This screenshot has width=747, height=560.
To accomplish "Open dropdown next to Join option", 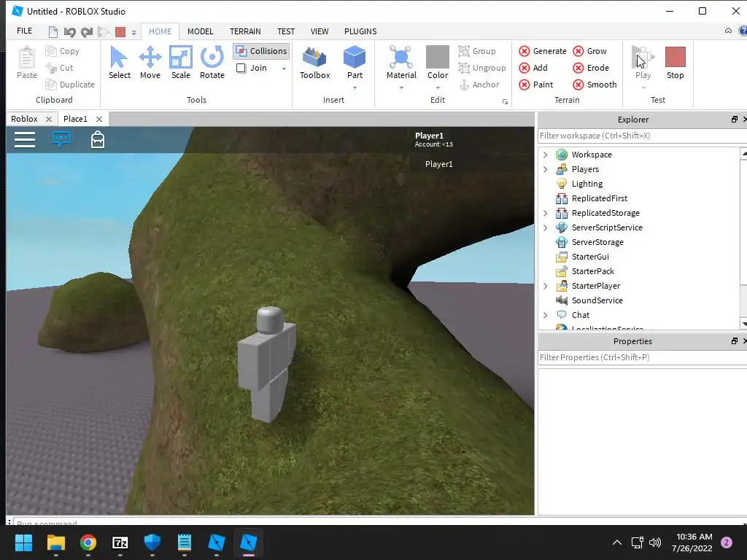I will pyautogui.click(x=284, y=69).
